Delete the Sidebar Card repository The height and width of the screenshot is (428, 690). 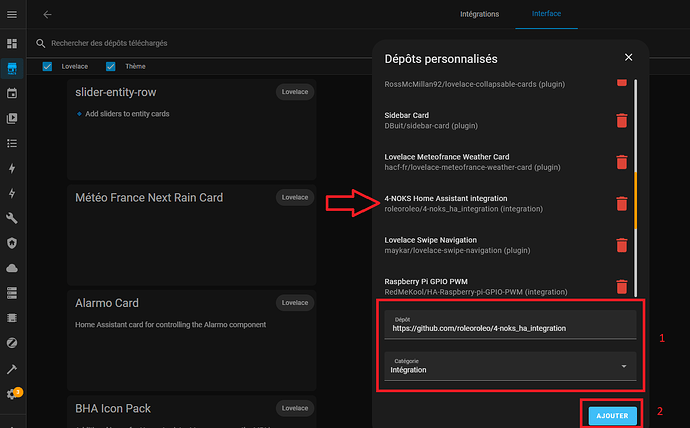(621, 121)
